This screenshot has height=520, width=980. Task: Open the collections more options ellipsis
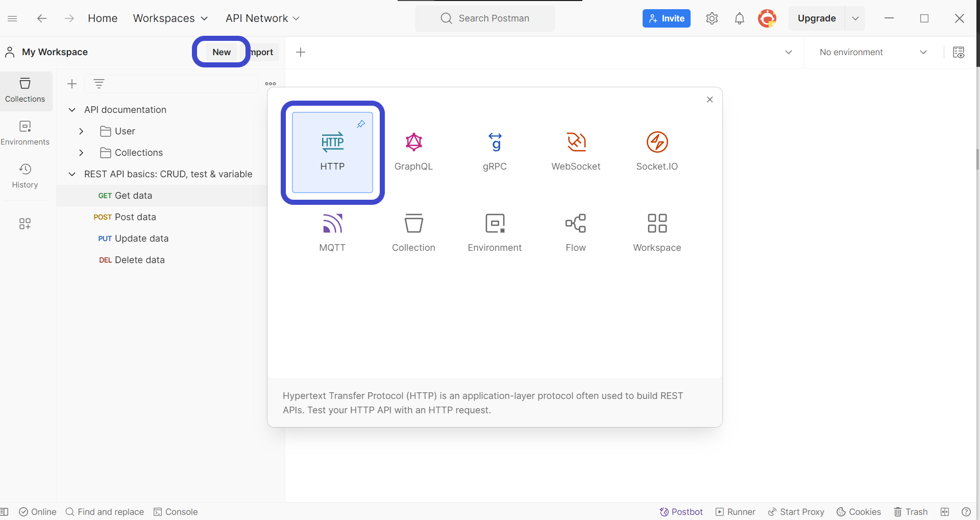271,84
